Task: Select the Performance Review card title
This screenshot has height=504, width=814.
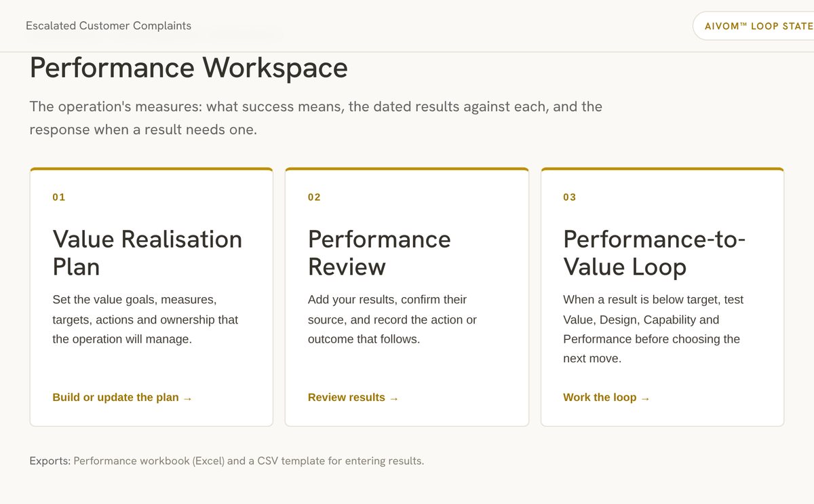Action: pyautogui.click(x=379, y=252)
